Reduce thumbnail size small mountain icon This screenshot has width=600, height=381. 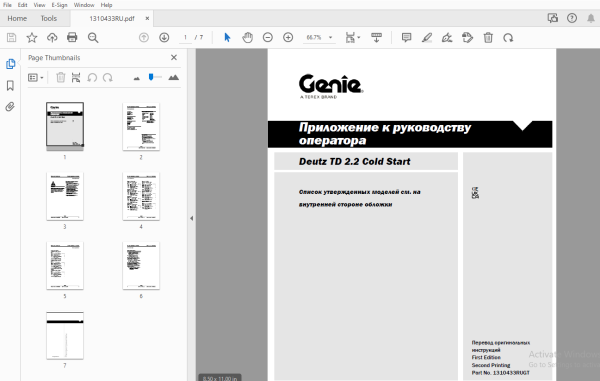pos(137,78)
